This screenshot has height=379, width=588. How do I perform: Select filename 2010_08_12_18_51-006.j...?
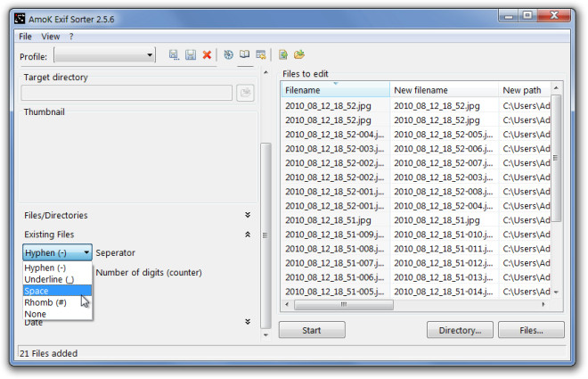coord(334,277)
